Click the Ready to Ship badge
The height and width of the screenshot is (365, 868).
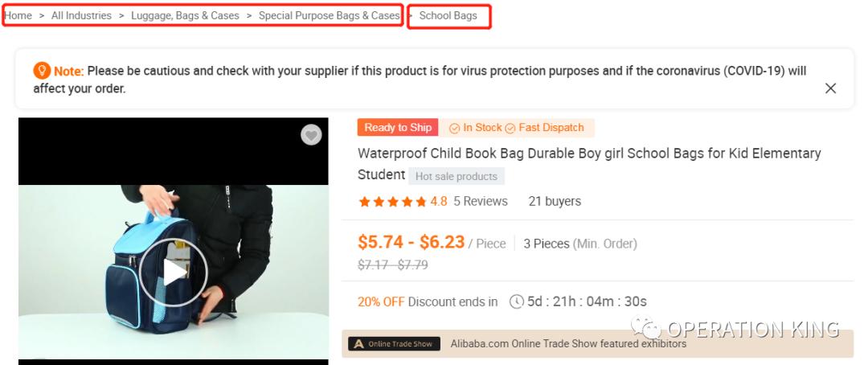pyautogui.click(x=397, y=128)
